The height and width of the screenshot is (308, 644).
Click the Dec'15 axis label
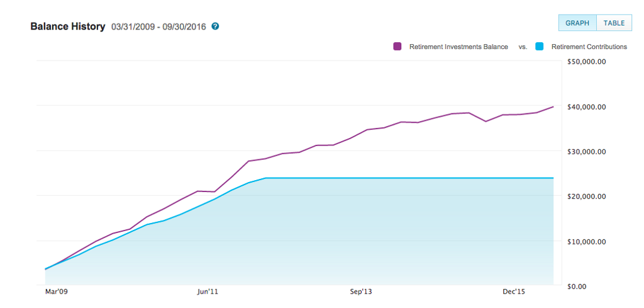coord(514,292)
